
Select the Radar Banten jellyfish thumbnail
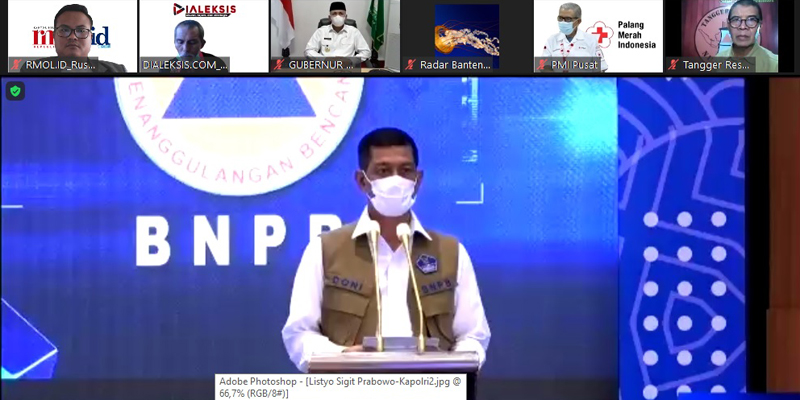466,30
